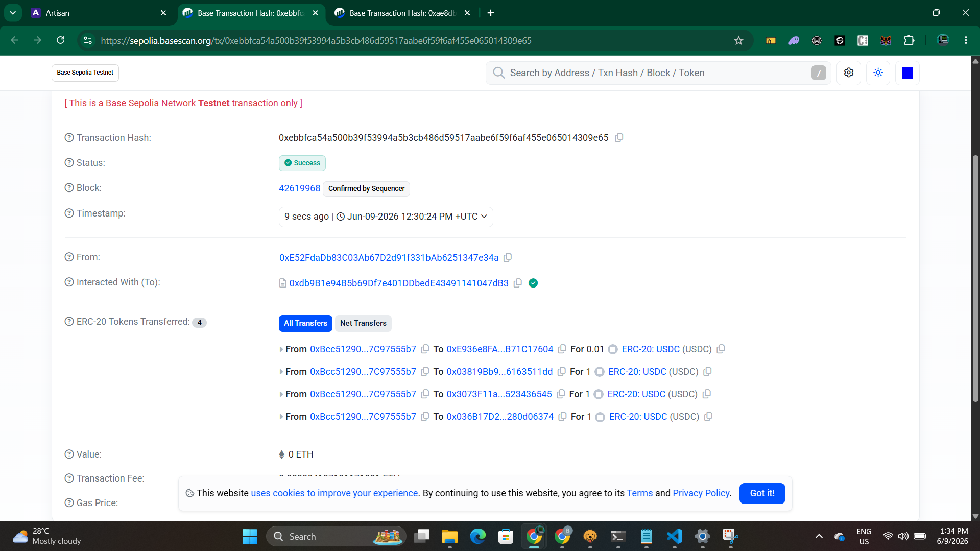Expand the transfer to 0x036B17D2...280d06374

(x=281, y=417)
